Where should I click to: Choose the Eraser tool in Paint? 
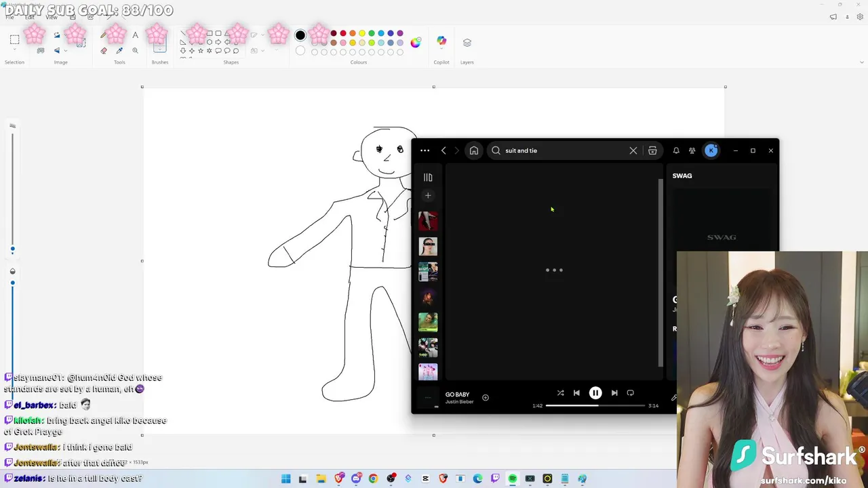coord(104,50)
